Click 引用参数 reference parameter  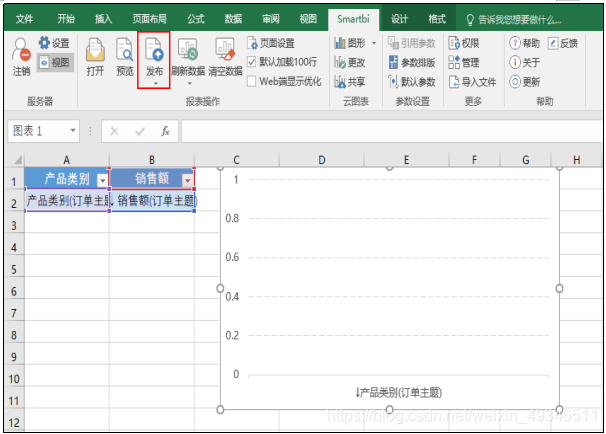click(412, 43)
